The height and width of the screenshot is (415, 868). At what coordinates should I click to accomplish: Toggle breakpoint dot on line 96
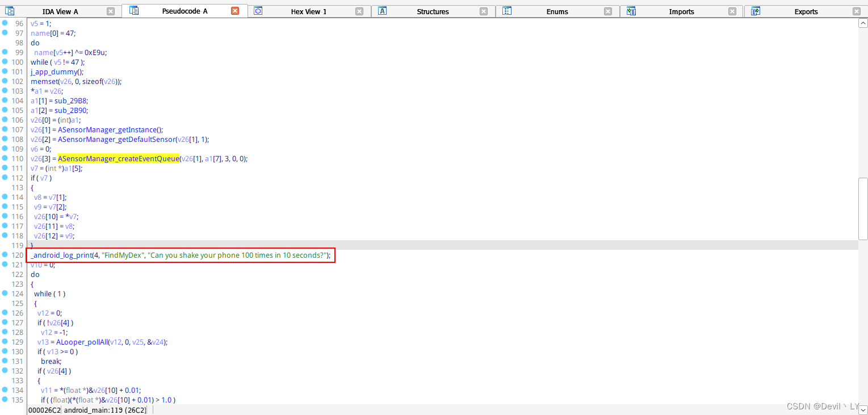(x=5, y=23)
